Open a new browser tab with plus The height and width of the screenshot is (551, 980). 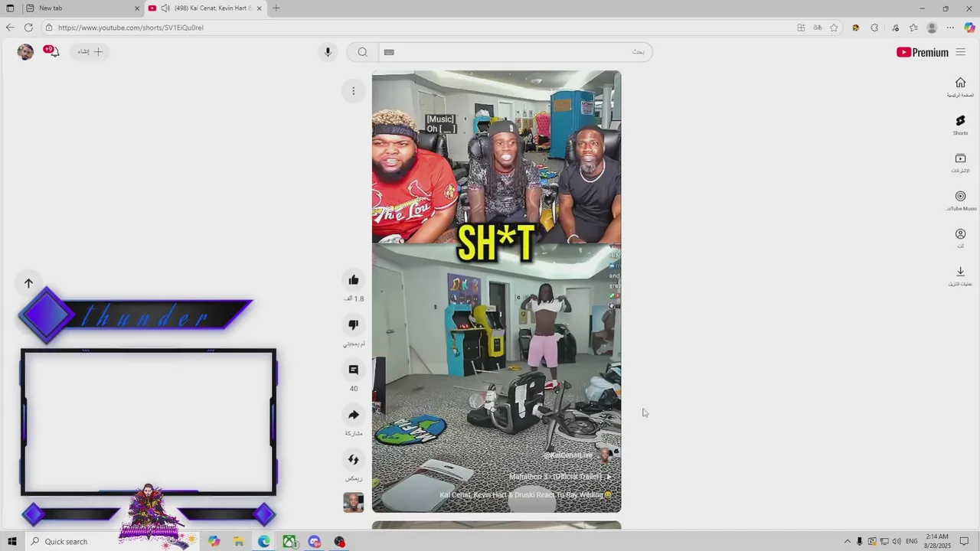pos(276,8)
